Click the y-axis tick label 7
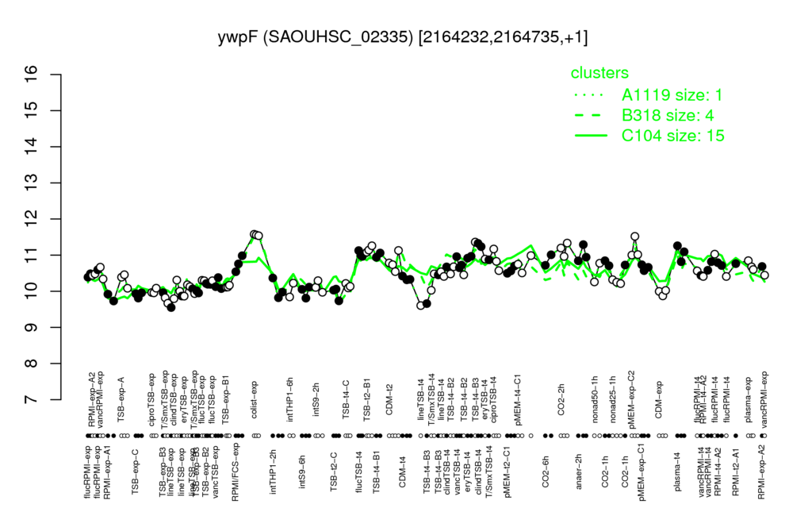 (x=32, y=400)
